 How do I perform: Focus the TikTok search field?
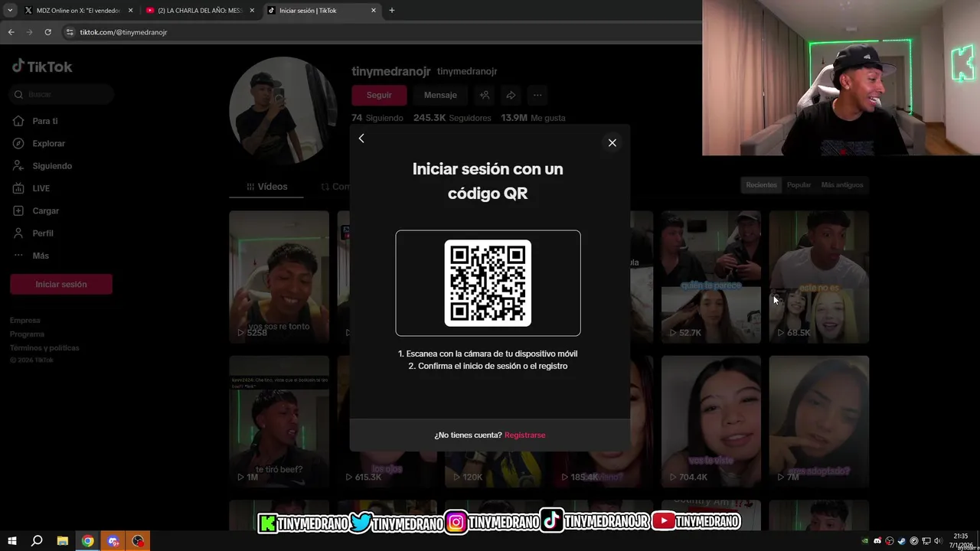point(61,94)
